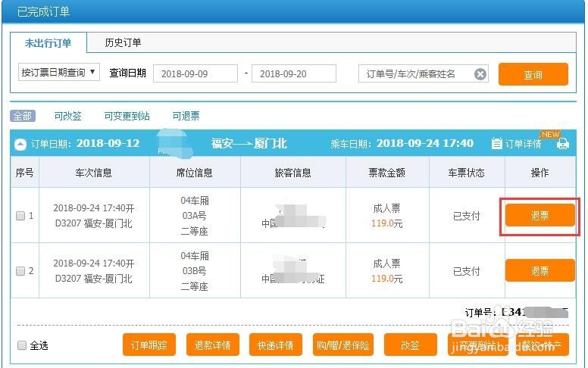Screen dimensions: 588x368
Task: Click the 改签 button
Action: (x=410, y=345)
